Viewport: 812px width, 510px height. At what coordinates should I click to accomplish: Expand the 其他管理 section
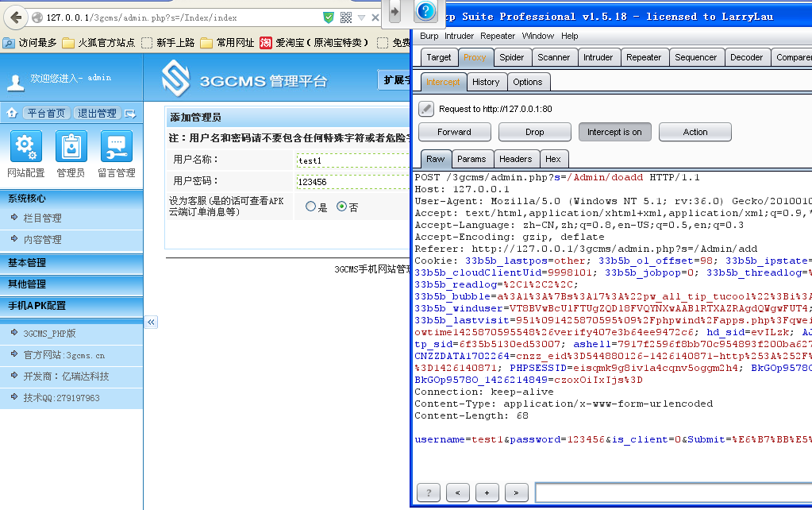[71, 284]
